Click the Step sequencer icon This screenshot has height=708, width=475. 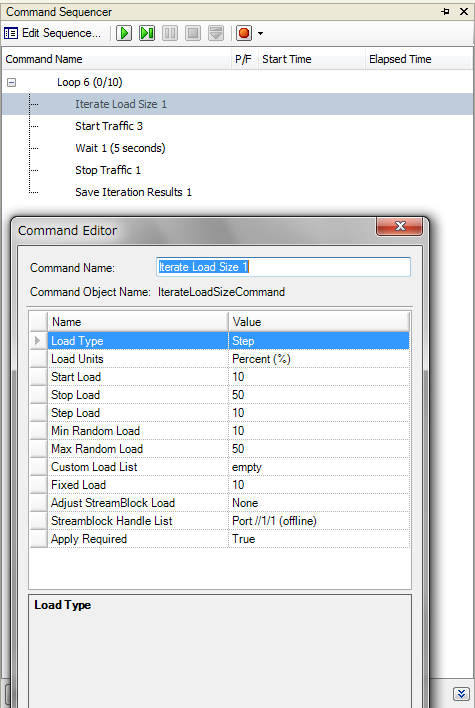(x=147, y=33)
